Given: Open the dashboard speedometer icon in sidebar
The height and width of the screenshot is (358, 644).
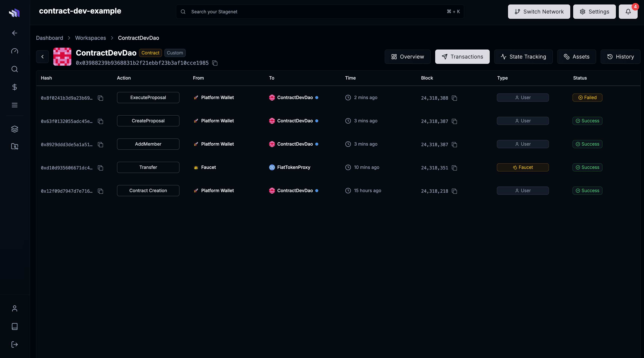Looking at the screenshot, I should [14, 51].
